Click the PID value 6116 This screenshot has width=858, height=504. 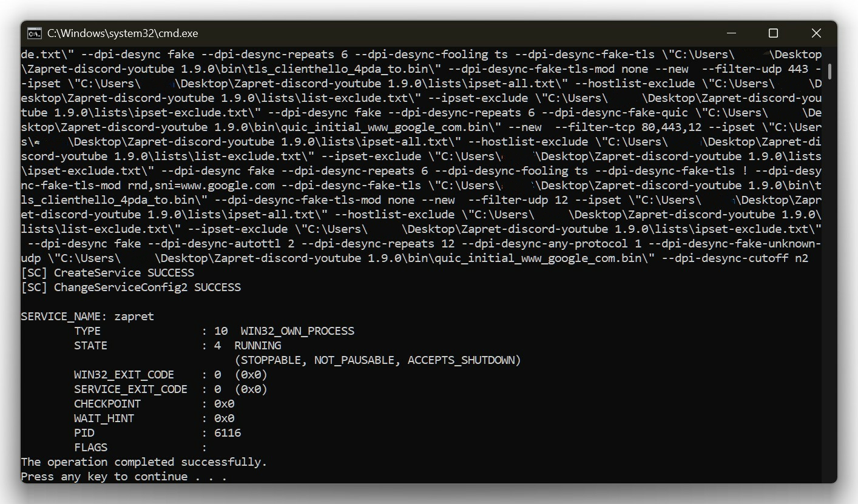[x=228, y=433]
